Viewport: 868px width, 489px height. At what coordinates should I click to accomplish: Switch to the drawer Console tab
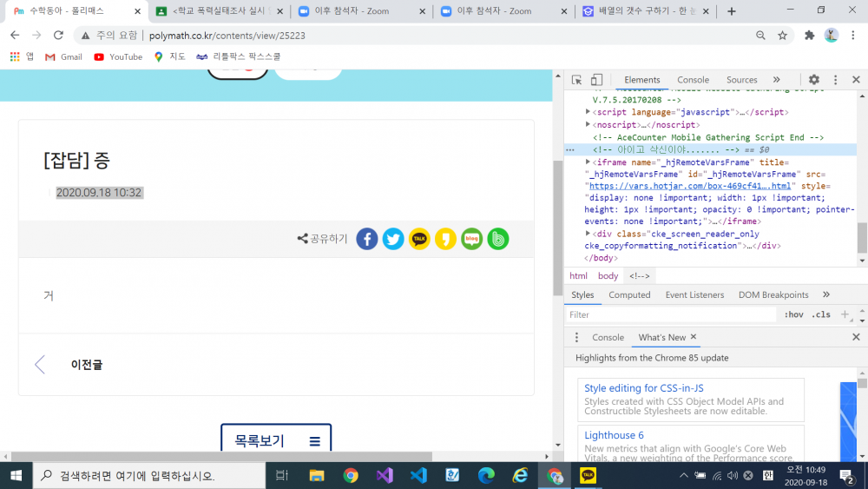point(608,337)
